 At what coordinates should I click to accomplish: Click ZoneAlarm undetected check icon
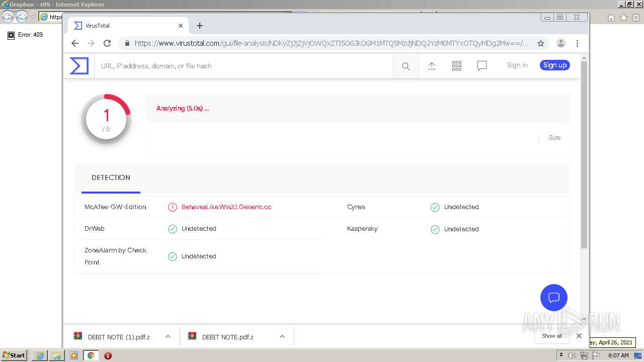(173, 256)
